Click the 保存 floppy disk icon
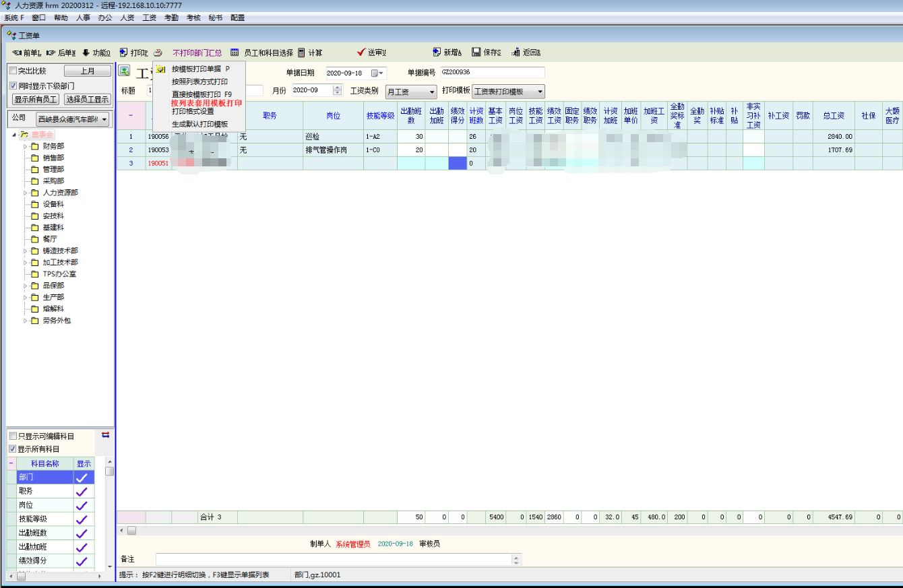This screenshot has width=903, height=588. coord(476,52)
